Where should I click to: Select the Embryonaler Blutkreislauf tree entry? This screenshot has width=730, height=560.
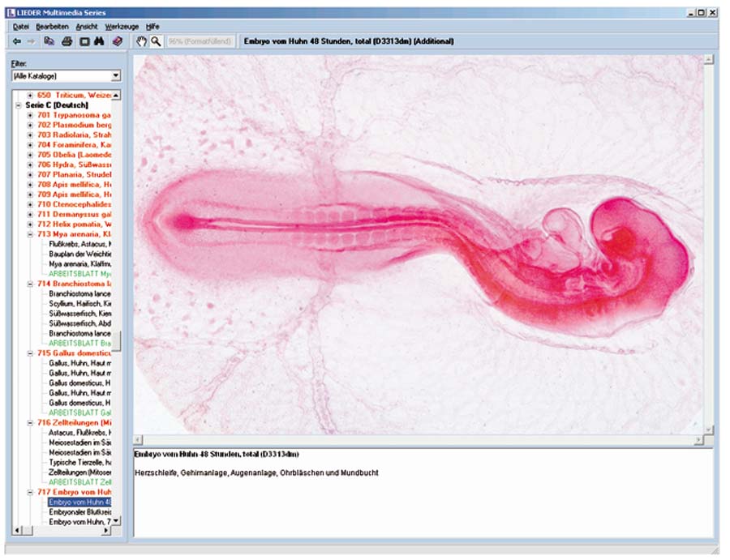(x=79, y=512)
